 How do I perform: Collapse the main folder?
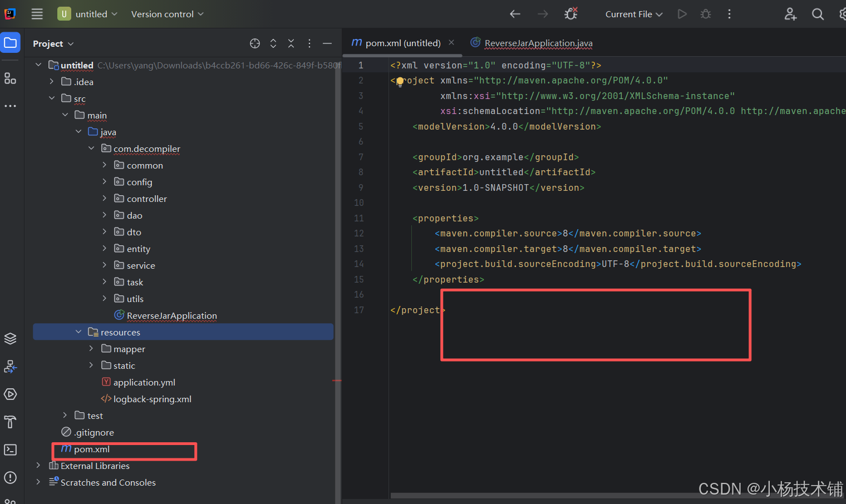[65, 115]
